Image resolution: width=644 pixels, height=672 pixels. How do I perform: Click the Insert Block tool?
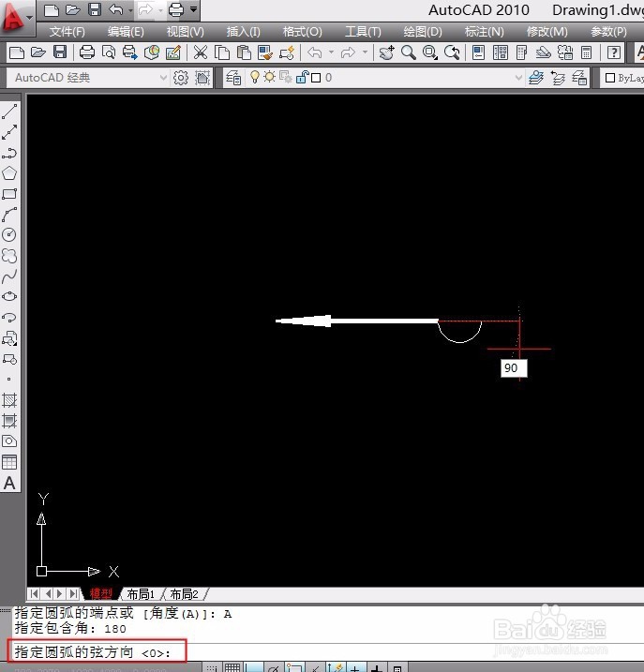[x=9, y=338]
